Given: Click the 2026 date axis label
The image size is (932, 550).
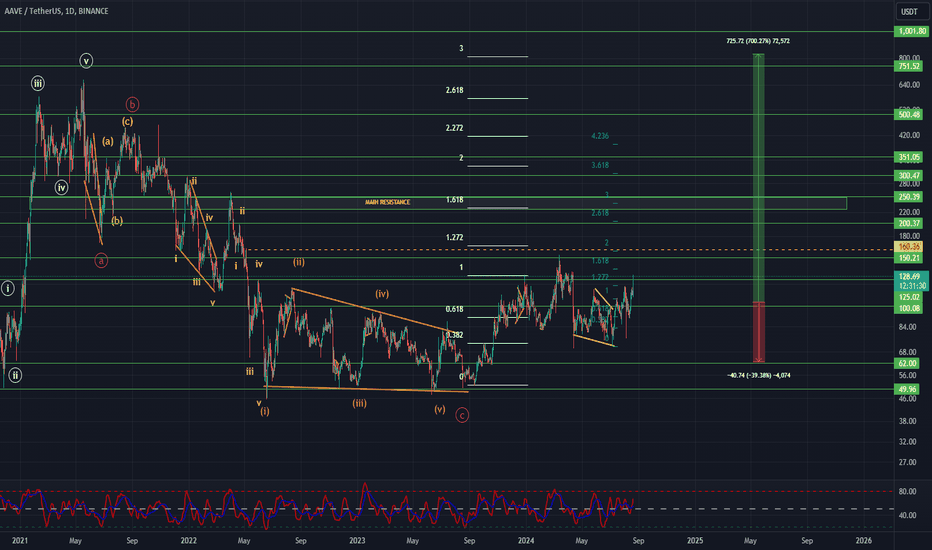Looking at the screenshot, I should 864,540.
